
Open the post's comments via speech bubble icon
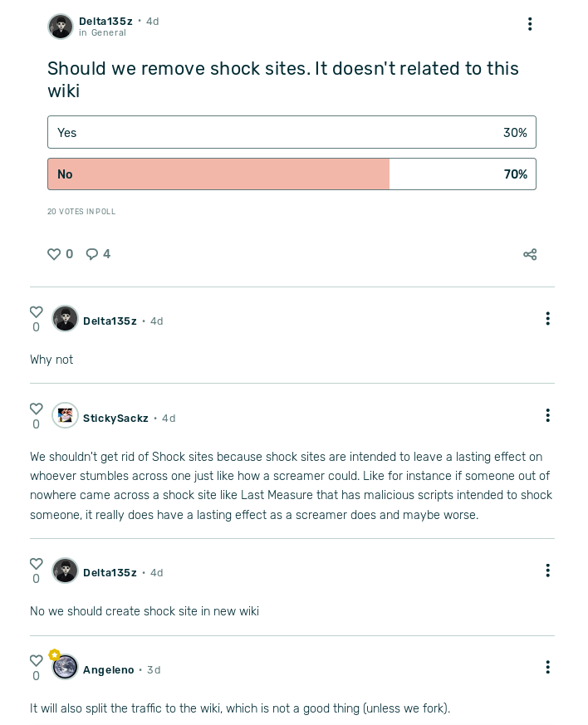[x=92, y=254]
